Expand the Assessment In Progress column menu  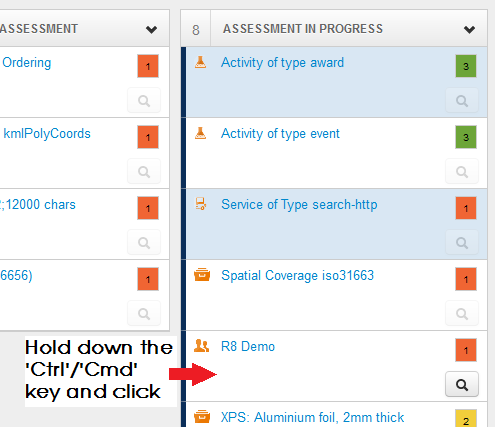tap(469, 29)
